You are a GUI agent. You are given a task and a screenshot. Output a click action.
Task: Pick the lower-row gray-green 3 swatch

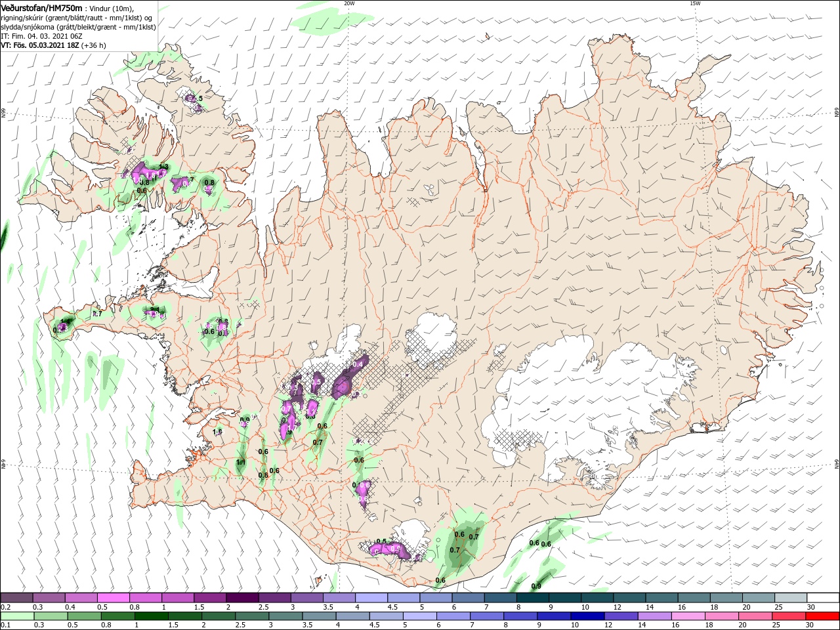[x=286, y=616]
